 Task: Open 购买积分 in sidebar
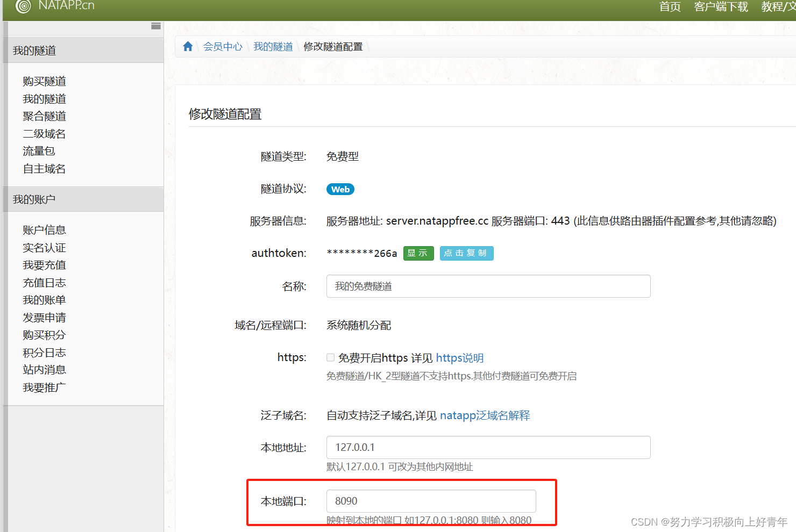(45, 335)
